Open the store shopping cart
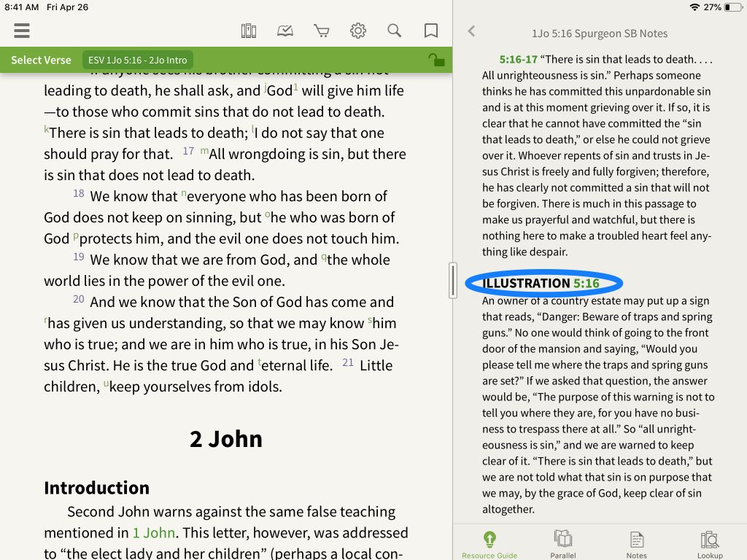This screenshot has width=747, height=560. (x=322, y=31)
